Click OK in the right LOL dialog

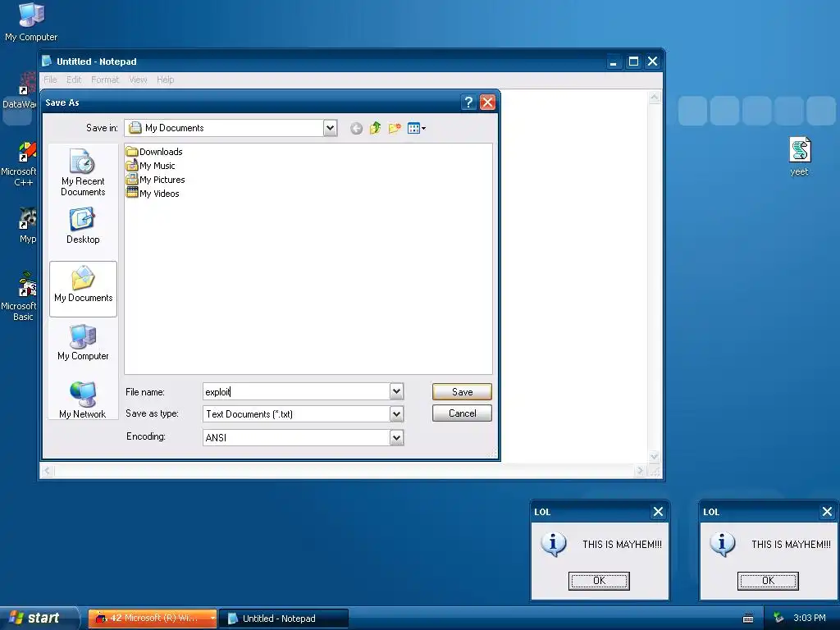point(768,581)
